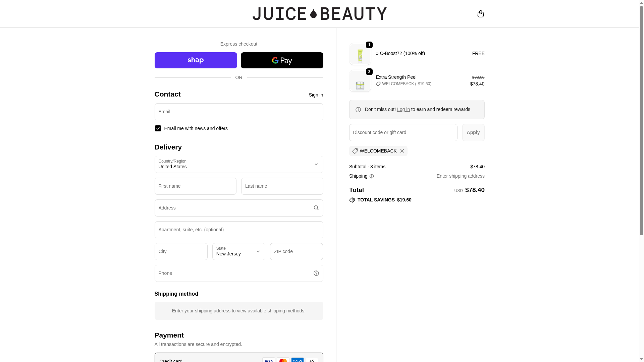Click the more card brands +5 badge
644x362 pixels.
pos(312,360)
